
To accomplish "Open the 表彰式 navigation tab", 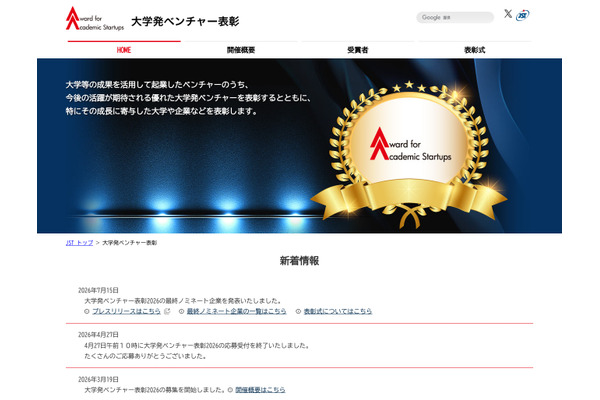I will (x=474, y=50).
